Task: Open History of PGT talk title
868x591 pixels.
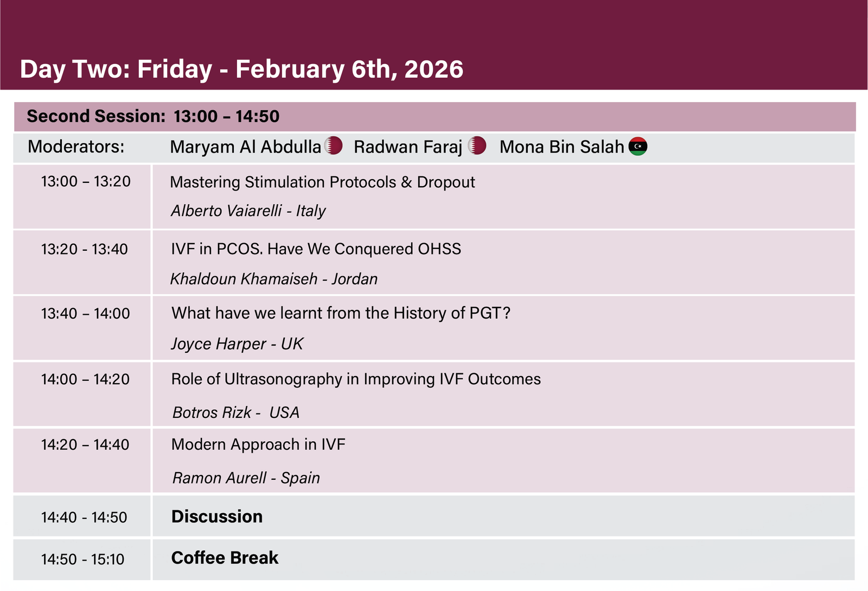Action: tap(341, 313)
